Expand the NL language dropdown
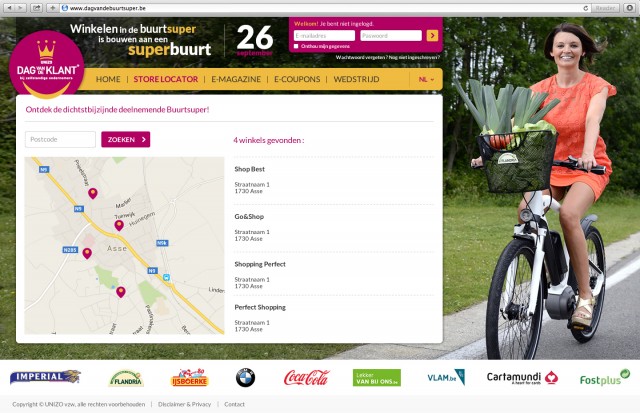The height and width of the screenshot is (413, 640). 426,79
